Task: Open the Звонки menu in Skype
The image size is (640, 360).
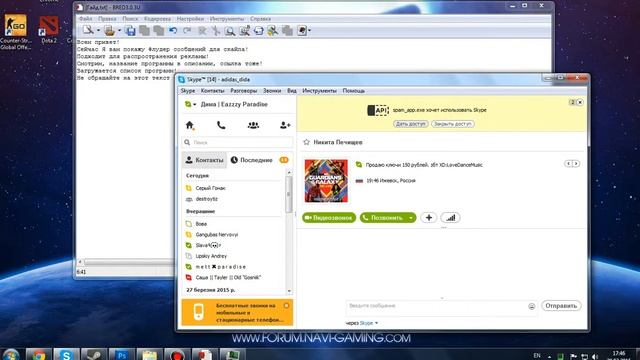Action: pos(272,91)
